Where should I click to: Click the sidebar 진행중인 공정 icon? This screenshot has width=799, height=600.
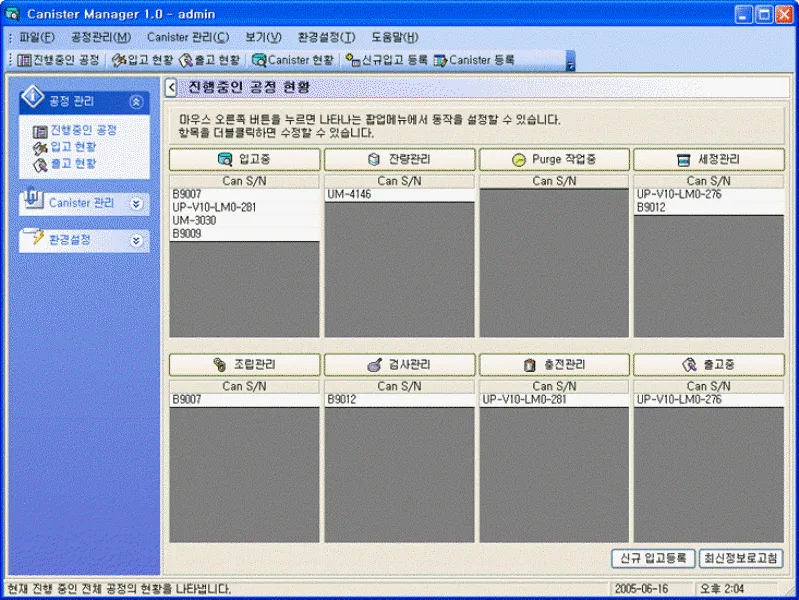(40, 132)
